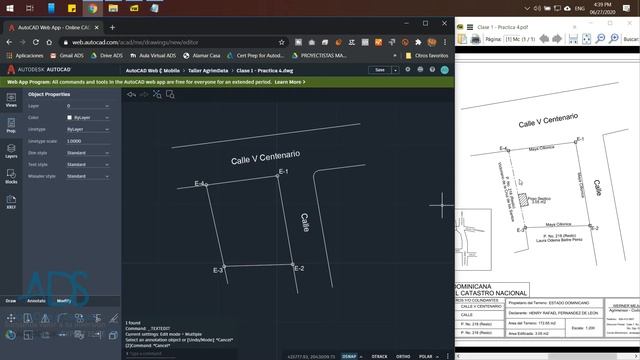This screenshot has height=360, width=640.
Task: Open the user account avatar
Action: coord(444,70)
